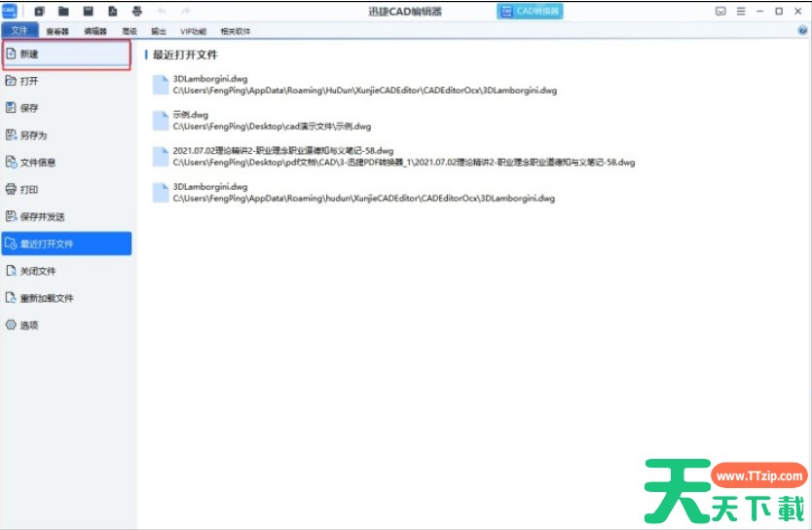Switch to the 文件 tab

19,30
